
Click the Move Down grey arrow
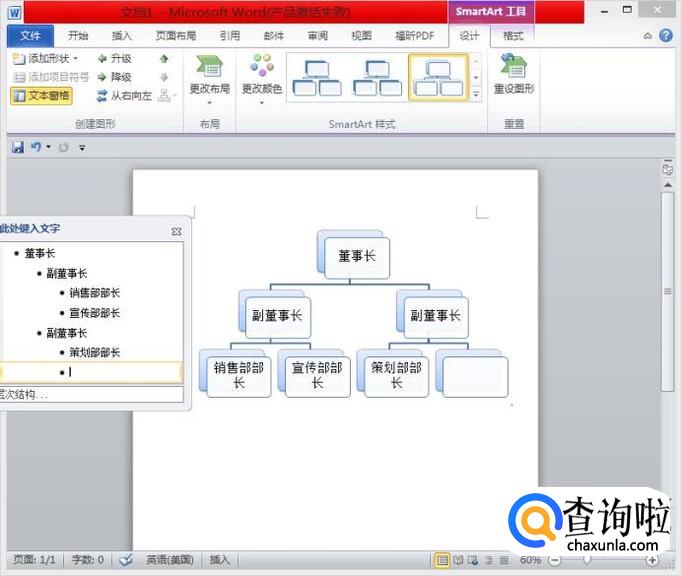click(164, 77)
